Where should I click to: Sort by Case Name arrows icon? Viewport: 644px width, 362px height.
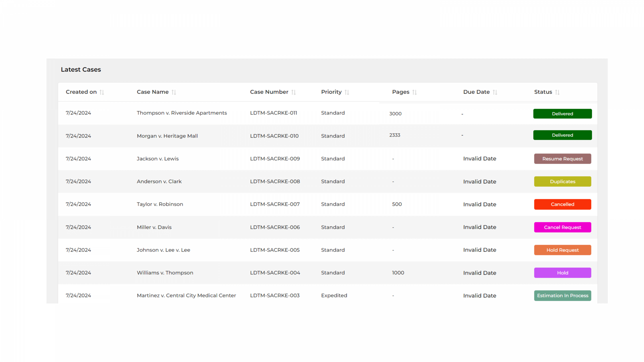174,92
